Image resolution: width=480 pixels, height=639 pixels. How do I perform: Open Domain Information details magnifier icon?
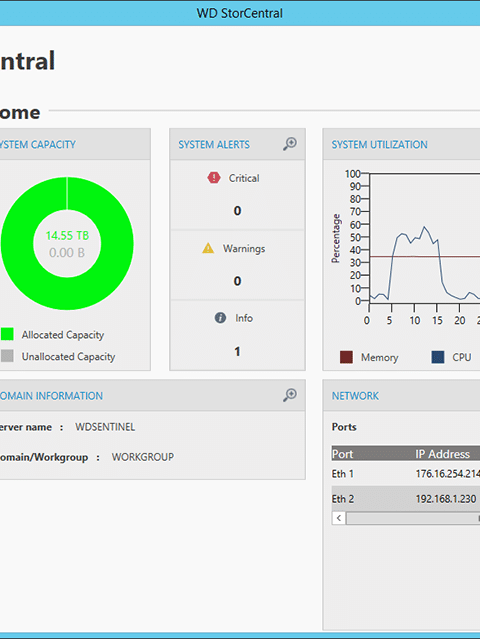(x=290, y=395)
